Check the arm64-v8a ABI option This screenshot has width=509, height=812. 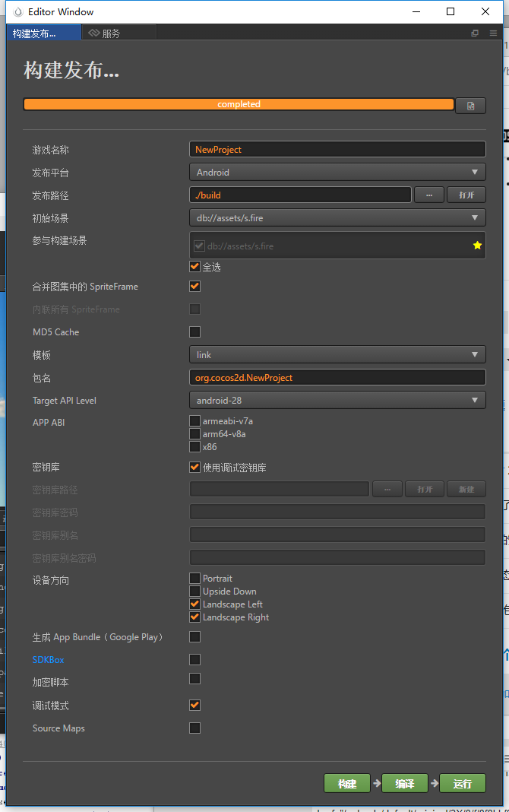[194, 433]
